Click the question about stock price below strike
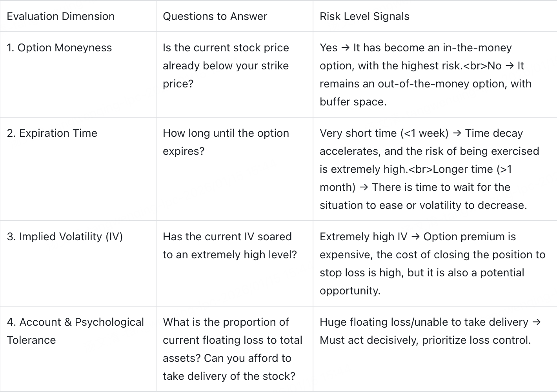This screenshot has height=392, width=557. pos(226,66)
